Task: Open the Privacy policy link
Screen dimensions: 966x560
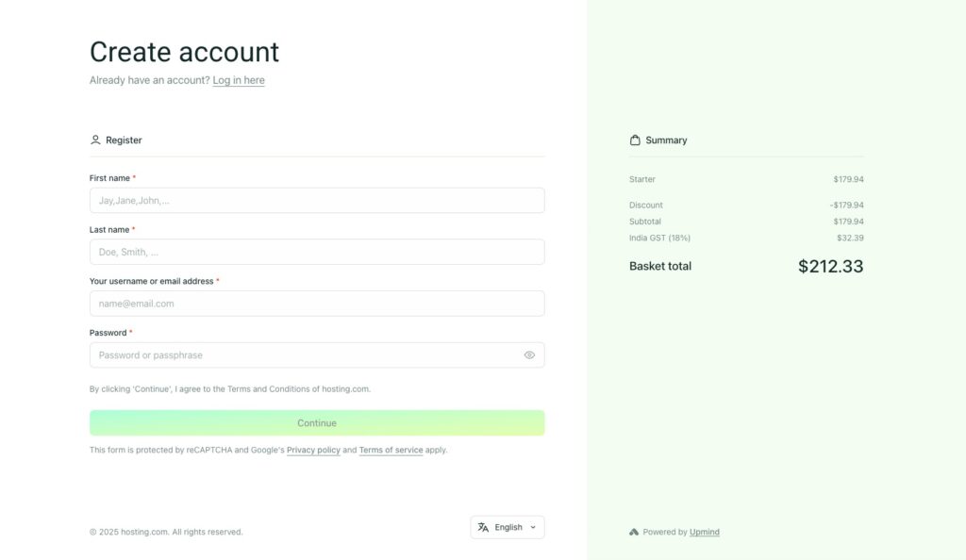Action: click(x=313, y=450)
